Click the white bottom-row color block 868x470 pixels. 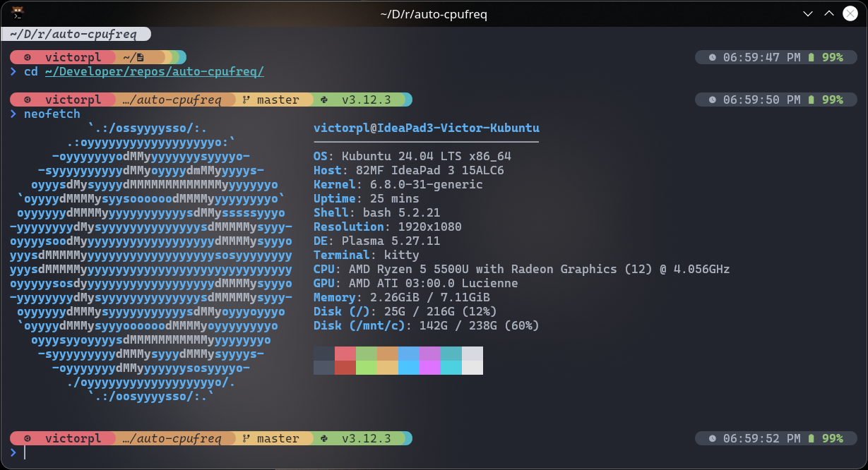tap(472, 368)
